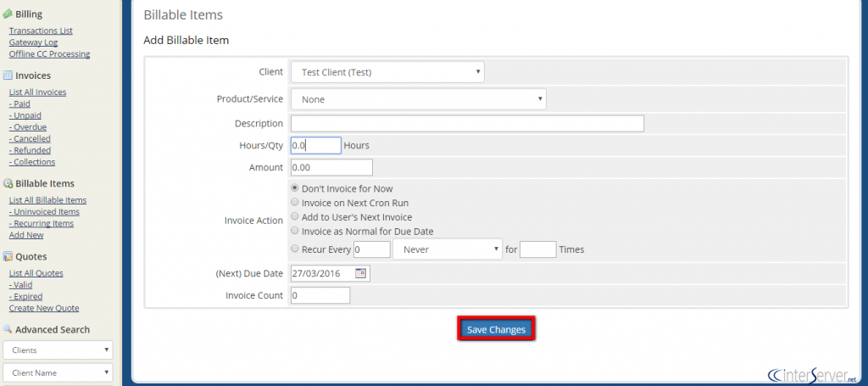Click Add New billable item link
The height and width of the screenshot is (386, 868).
[26, 235]
